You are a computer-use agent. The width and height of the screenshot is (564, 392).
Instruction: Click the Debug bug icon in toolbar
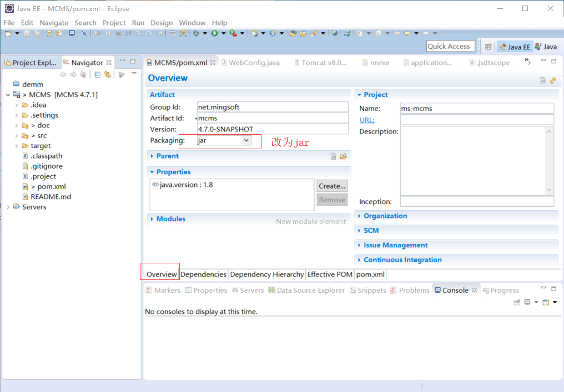pyautogui.click(x=196, y=33)
